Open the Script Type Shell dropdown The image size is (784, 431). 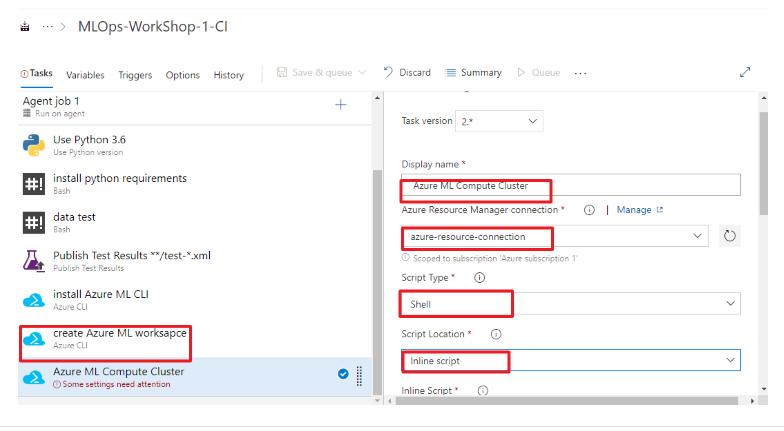(570, 304)
